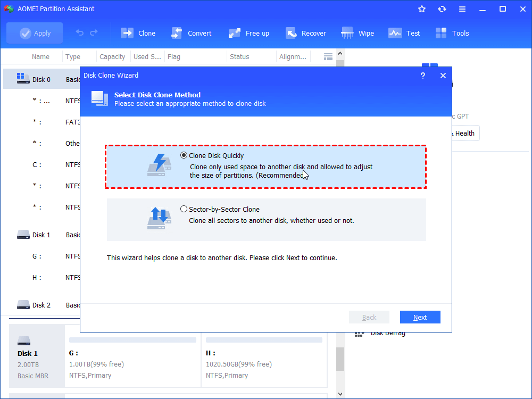Screen dimensions: 532x399
Task: Select Disk 2 row in disk list
Action: click(x=41, y=305)
